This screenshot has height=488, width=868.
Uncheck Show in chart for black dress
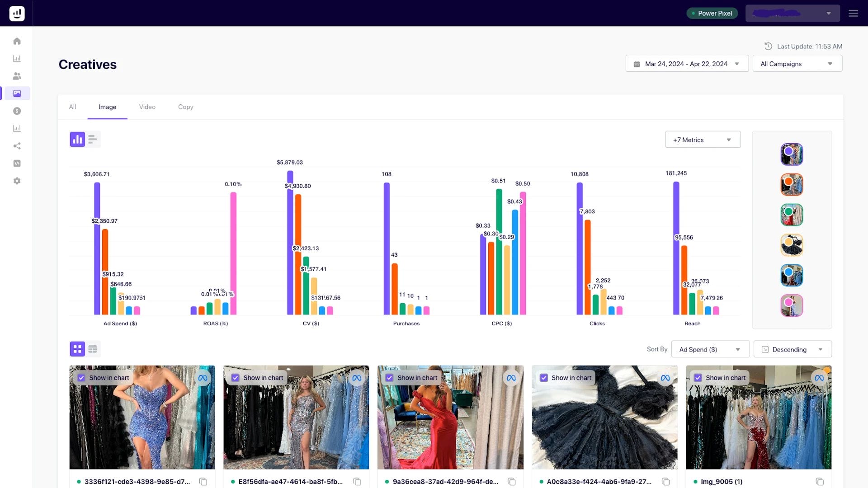tap(544, 378)
